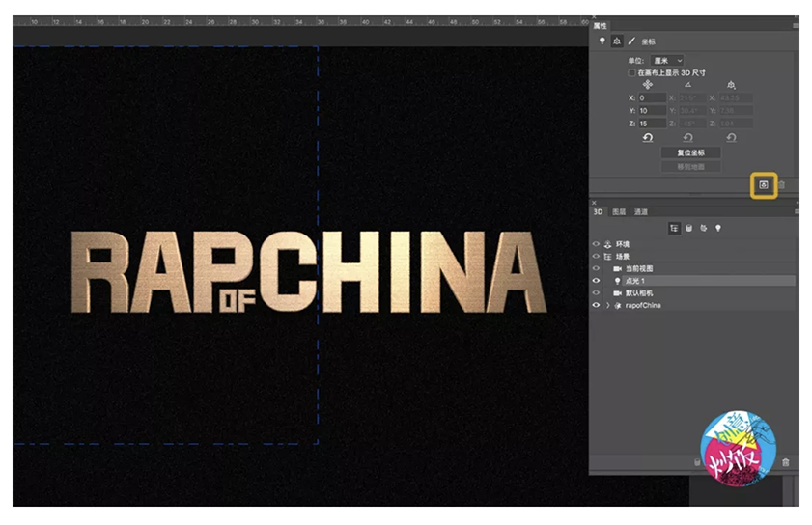Image resolution: width=812 pixels, height=525 pixels.
Task: Click the scale icon above coordinate columns
Action: [731, 84]
